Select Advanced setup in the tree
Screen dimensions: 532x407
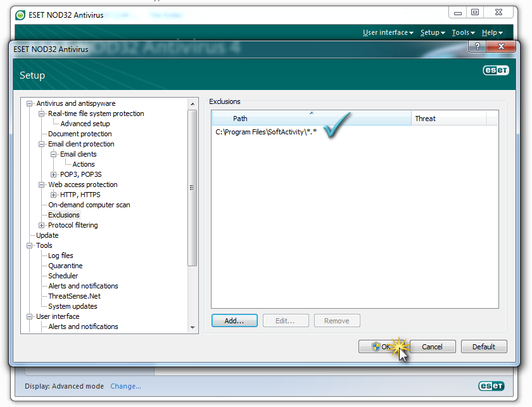point(85,124)
